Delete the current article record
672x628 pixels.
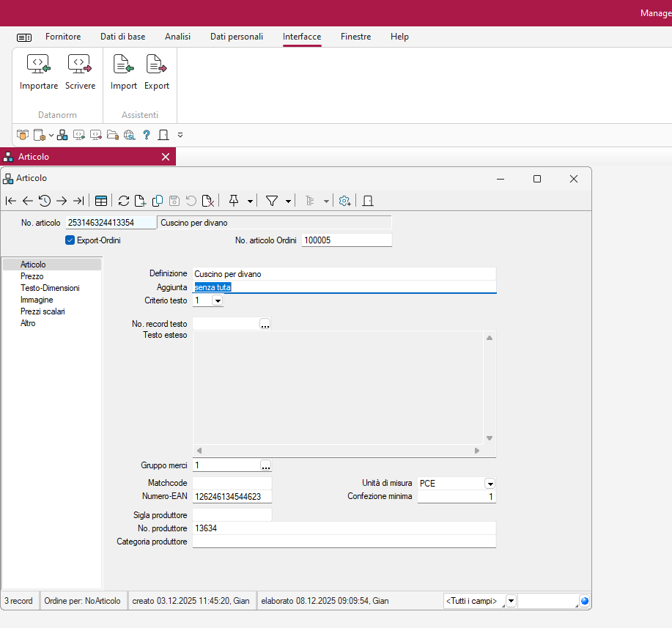(x=207, y=201)
